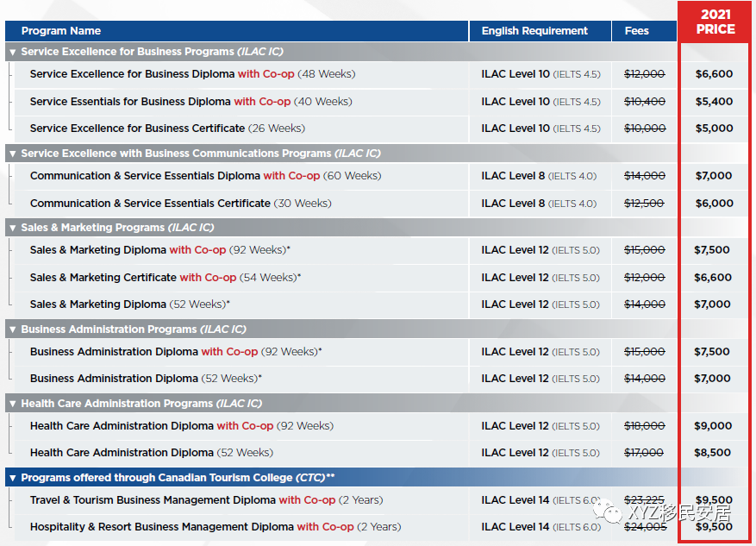Viewport: 756px width, 546px height.
Task: Click the $5,400 price cell
Action: click(x=714, y=102)
